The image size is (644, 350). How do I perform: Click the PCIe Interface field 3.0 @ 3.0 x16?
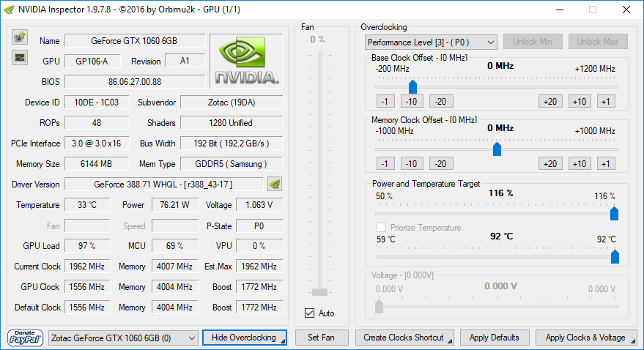coord(97,144)
